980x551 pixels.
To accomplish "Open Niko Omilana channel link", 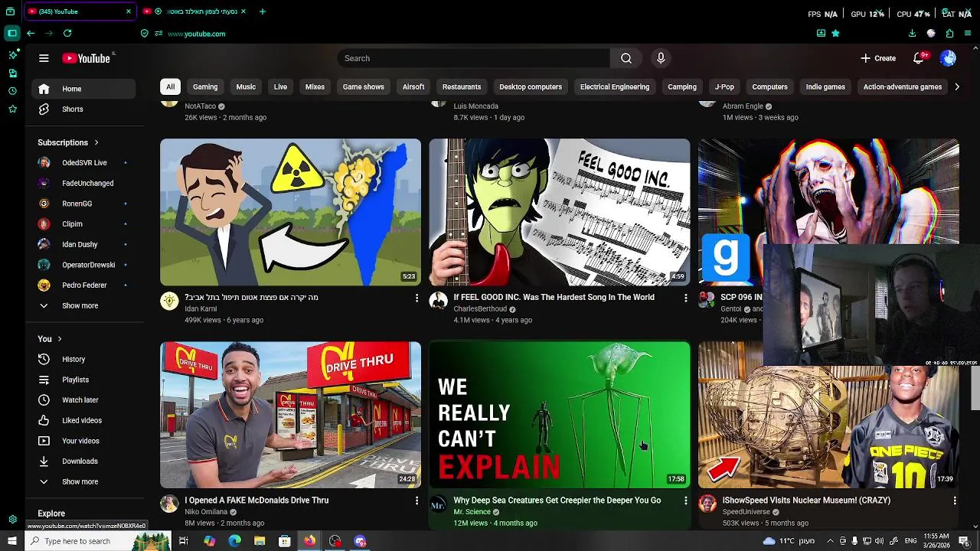I will (206, 512).
